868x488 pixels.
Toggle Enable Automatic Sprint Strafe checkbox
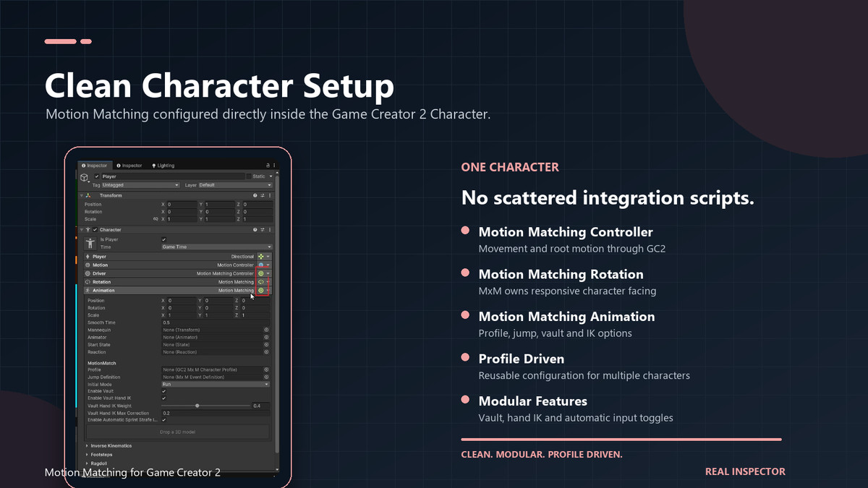163,419
